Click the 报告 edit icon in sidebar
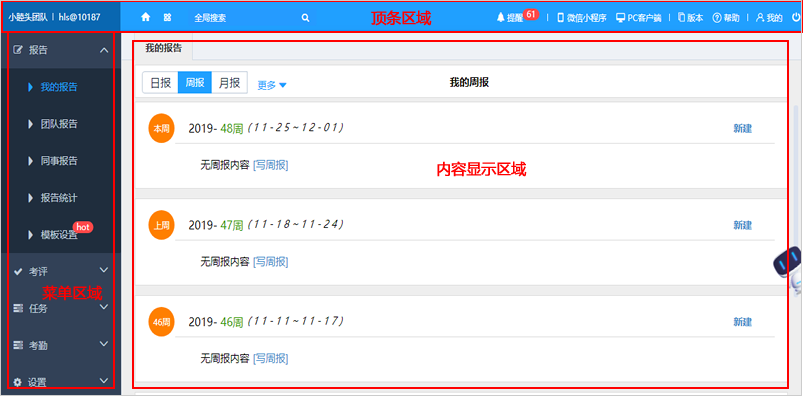 pyautogui.click(x=18, y=50)
